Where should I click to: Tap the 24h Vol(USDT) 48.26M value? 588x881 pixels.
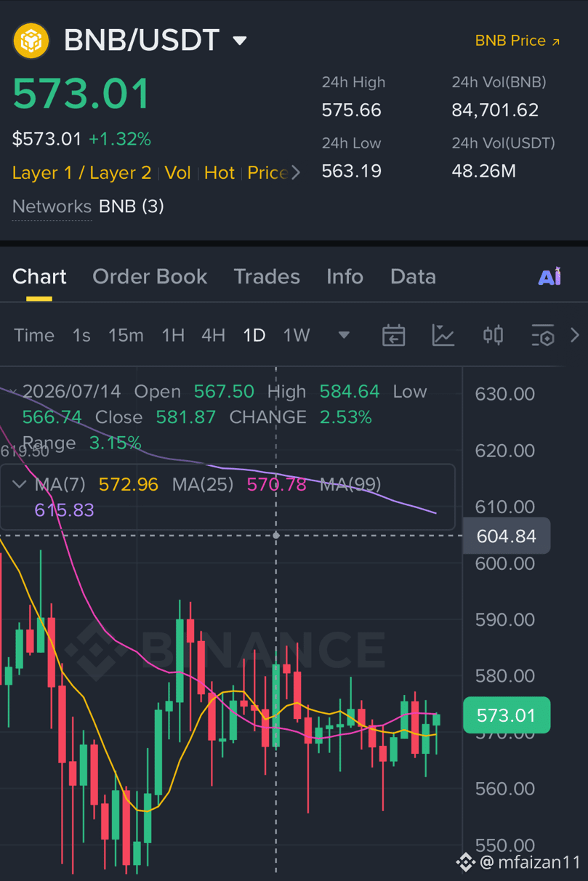pyautogui.click(x=483, y=172)
